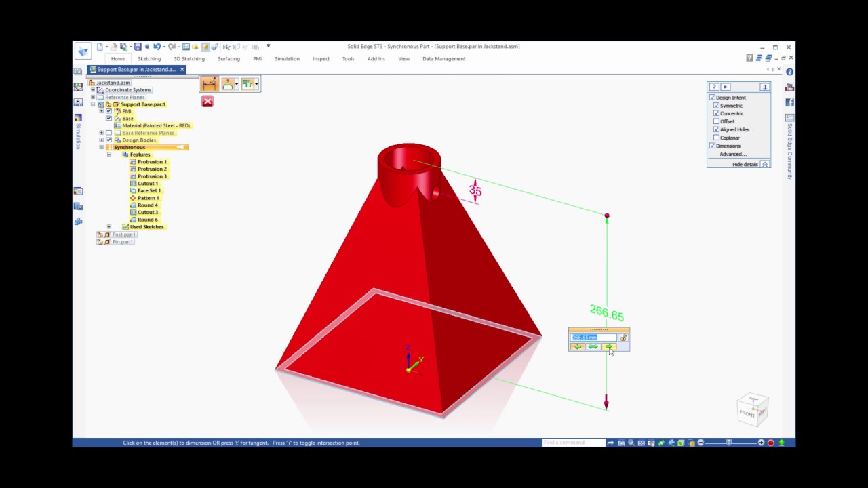Click the Rotate view icon in status bar

(x=661, y=443)
